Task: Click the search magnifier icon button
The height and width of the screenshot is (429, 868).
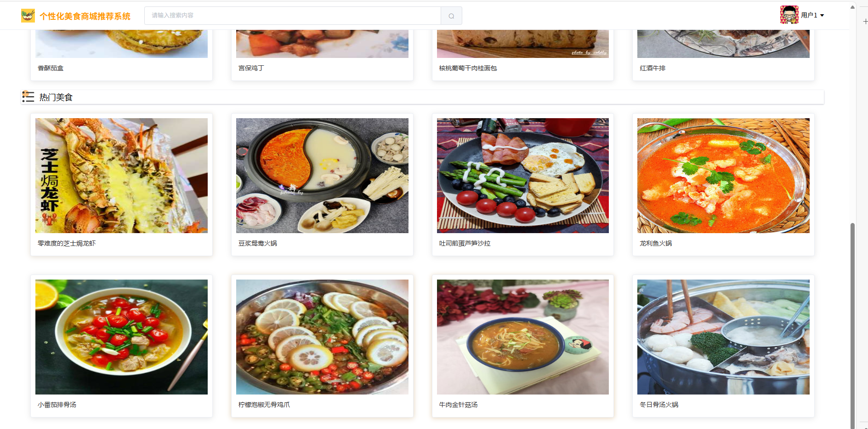Action: click(x=451, y=16)
